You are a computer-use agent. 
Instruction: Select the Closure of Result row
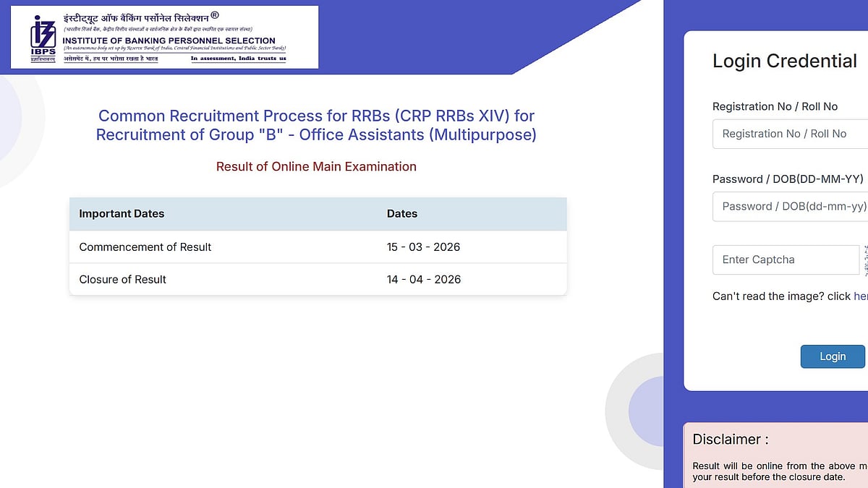[123, 280]
